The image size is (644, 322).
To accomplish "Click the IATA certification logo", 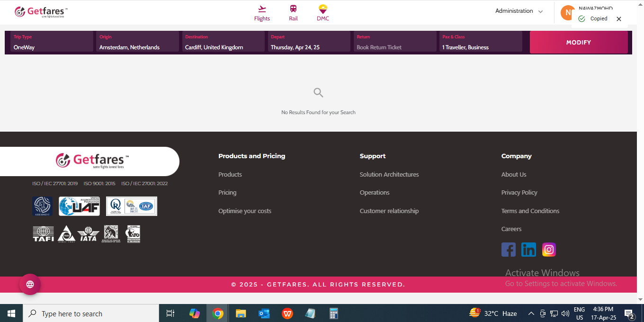I will tap(88, 233).
